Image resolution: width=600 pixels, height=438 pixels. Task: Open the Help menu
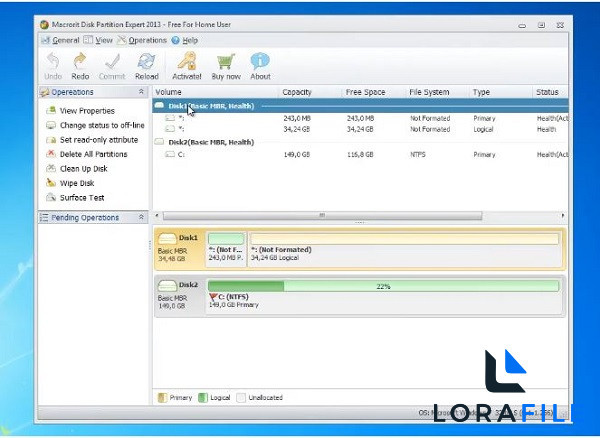pos(185,40)
